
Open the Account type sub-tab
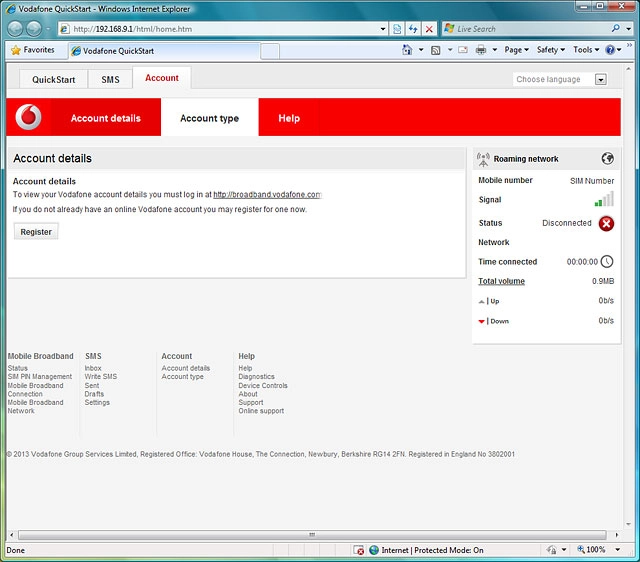coord(209,118)
